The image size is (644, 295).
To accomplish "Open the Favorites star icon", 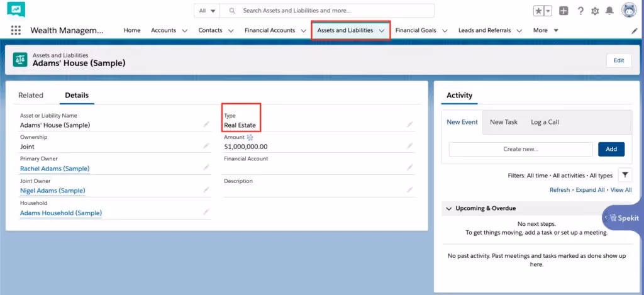I will 538,11.
